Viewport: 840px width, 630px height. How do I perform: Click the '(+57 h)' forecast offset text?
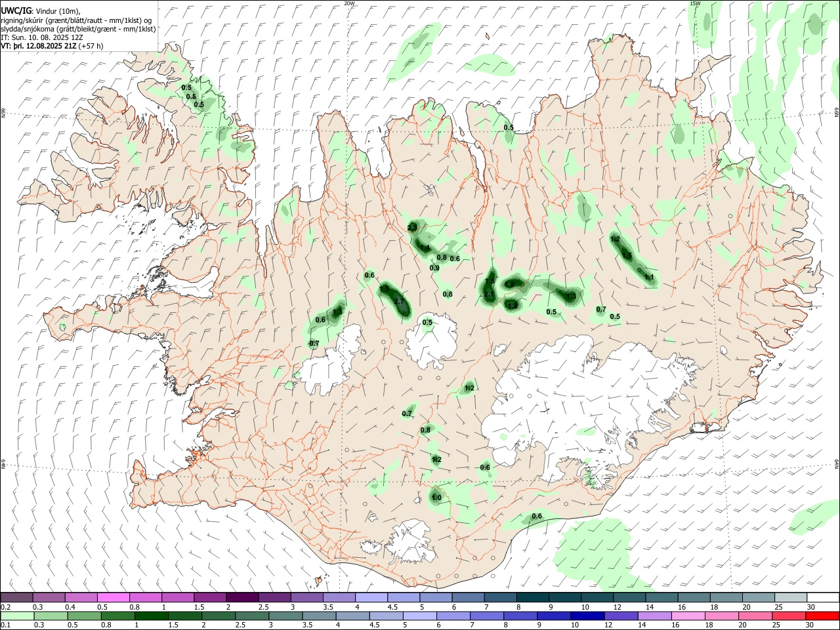click(x=91, y=46)
